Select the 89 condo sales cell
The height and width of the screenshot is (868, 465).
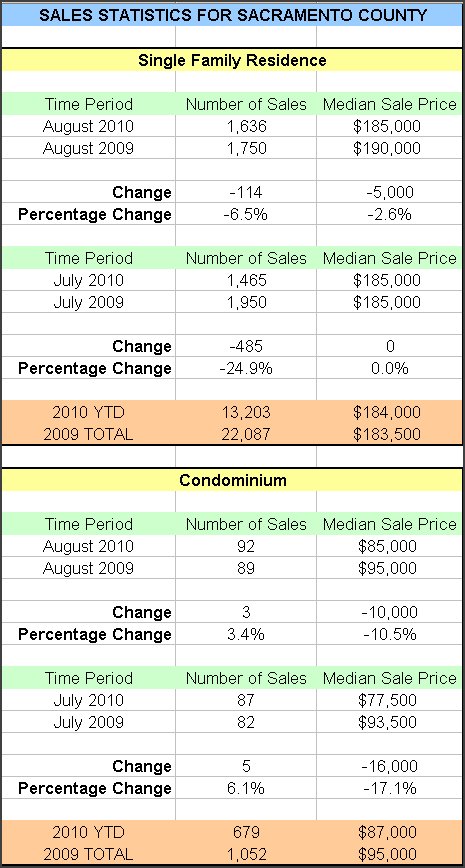coord(246,569)
